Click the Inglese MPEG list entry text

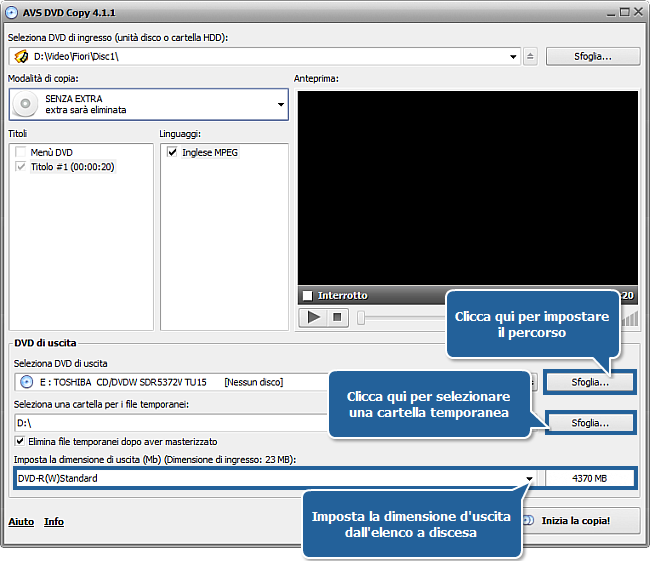click(210, 152)
